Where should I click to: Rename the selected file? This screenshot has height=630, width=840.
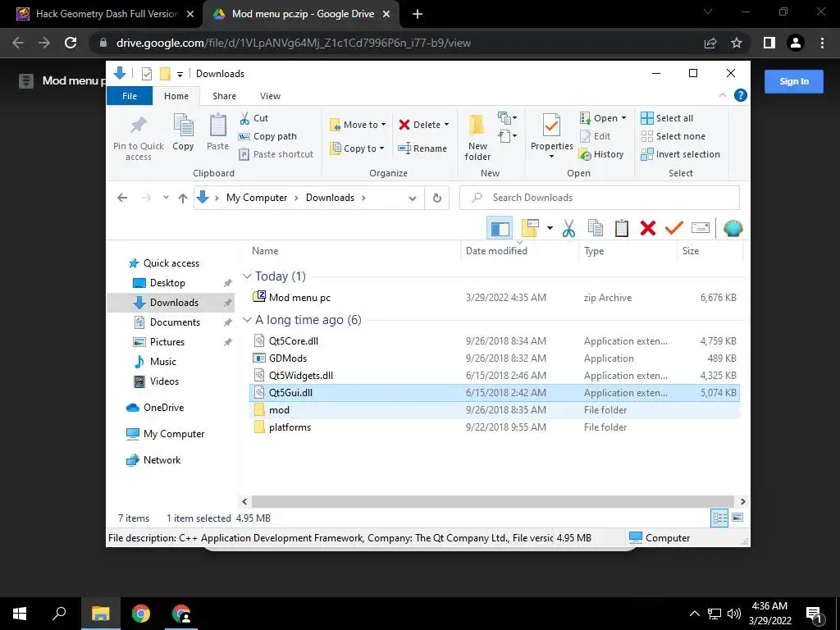(x=422, y=148)
